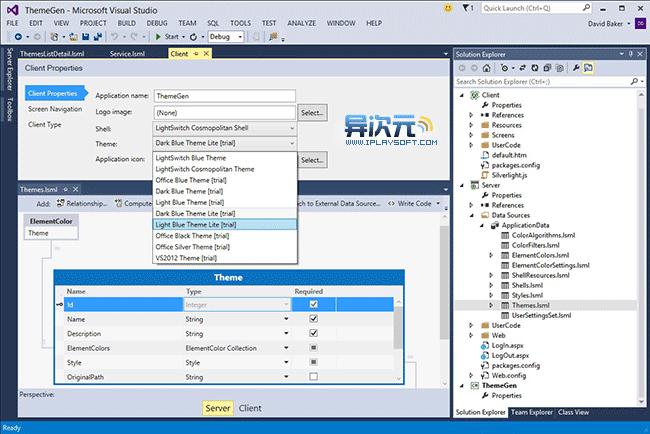Open the ANALYZE menu
The height and width of the screenshot is (434, 650).
[x=301, y=23]
